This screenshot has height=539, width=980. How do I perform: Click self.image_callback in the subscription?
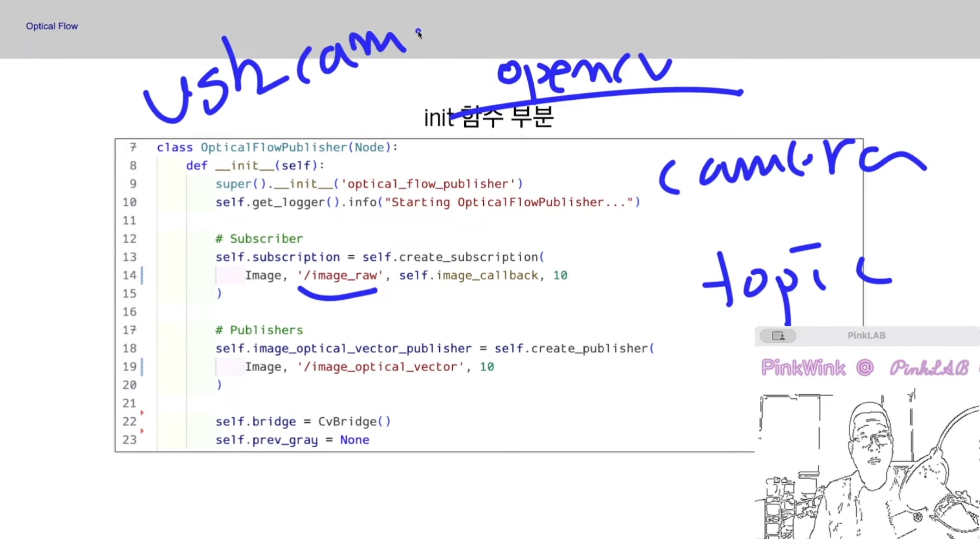[x=468, y=275]
